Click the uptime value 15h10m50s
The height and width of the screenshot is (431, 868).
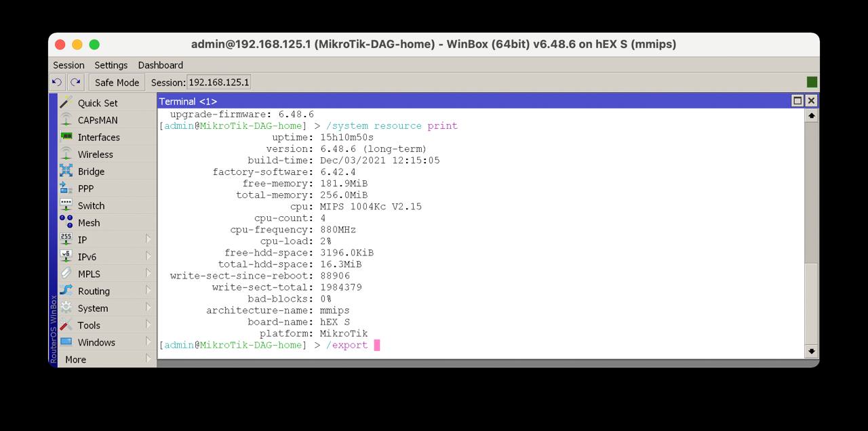click(x=347, y=137)
